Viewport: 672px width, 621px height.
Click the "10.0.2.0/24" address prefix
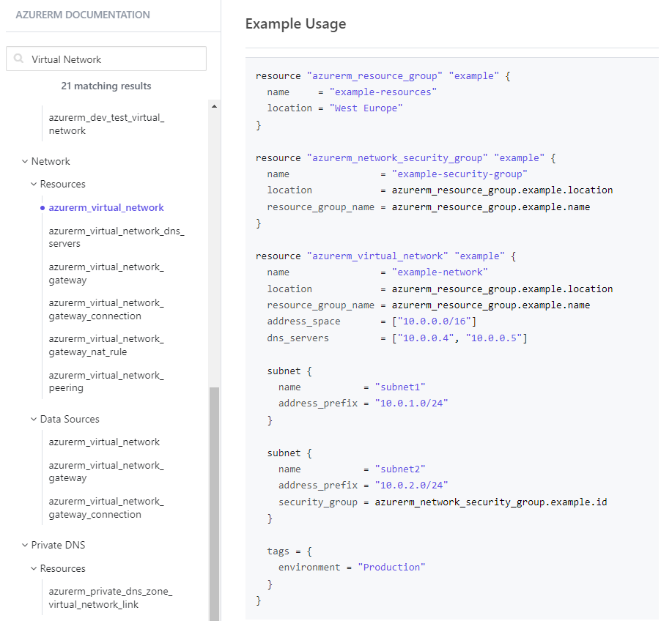coord(411,486)
